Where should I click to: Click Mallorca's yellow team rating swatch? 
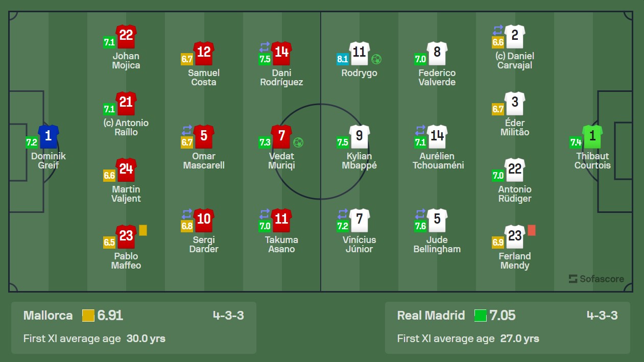coord(88,316)
